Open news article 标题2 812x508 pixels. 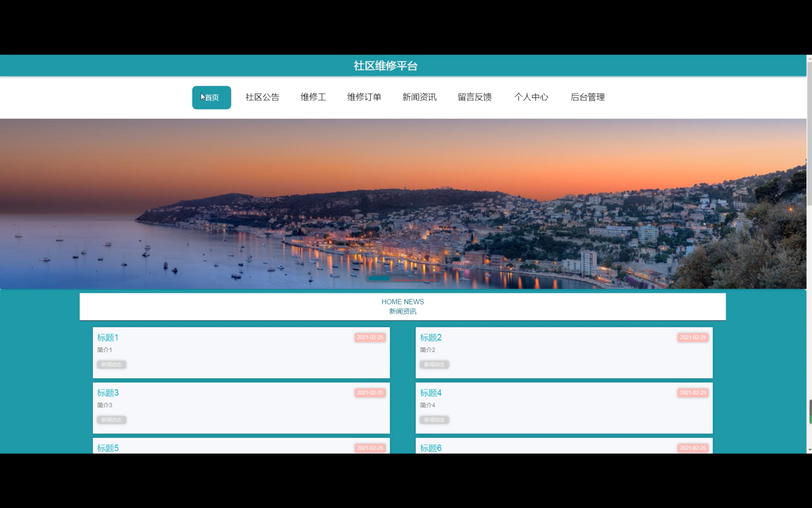point(430,337)
